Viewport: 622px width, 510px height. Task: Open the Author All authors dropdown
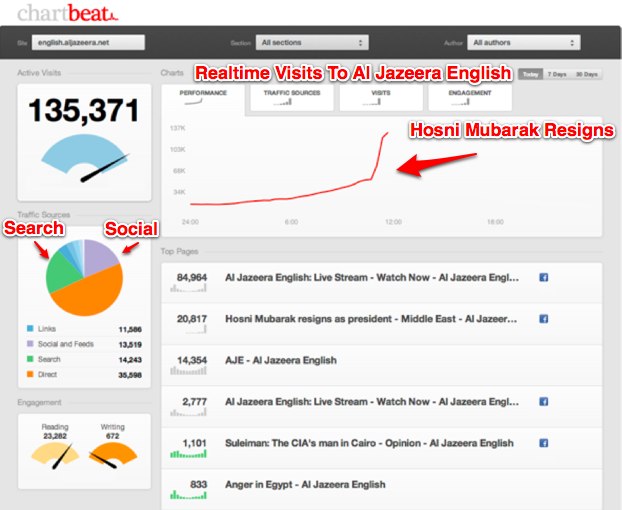click(x=525, y=43)
